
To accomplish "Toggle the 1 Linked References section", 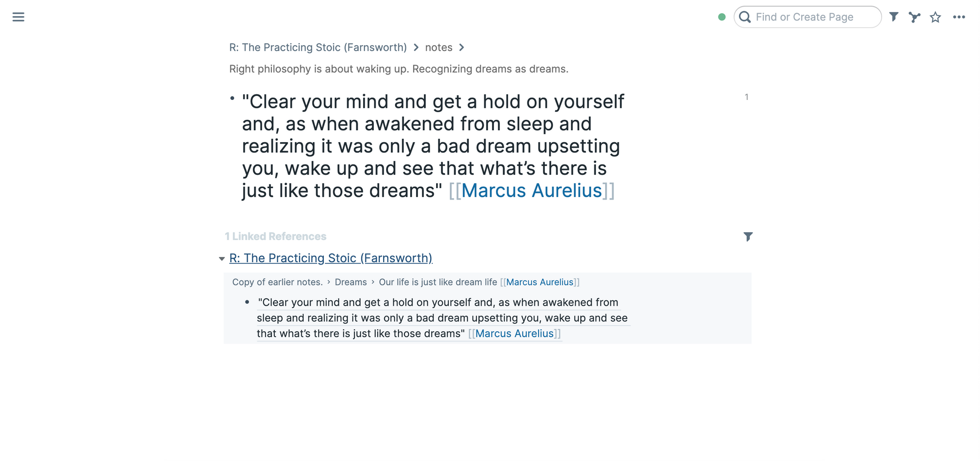I will click(x=275, y=237).
